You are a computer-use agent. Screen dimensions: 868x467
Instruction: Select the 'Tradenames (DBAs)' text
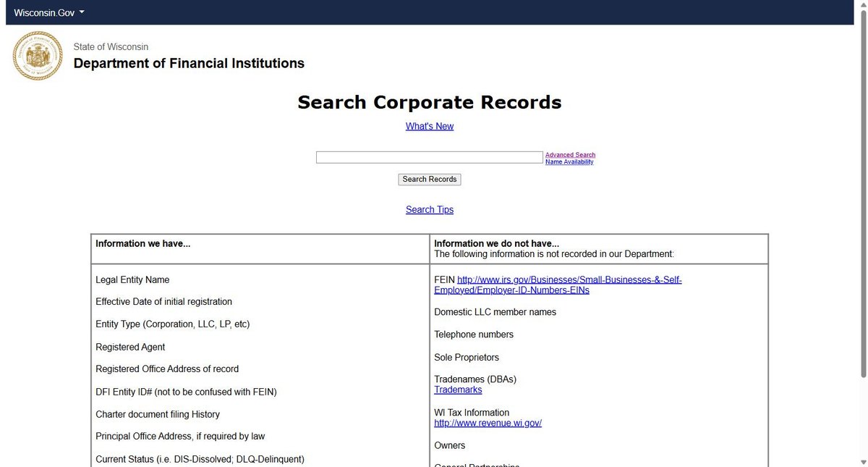point(475,379)
